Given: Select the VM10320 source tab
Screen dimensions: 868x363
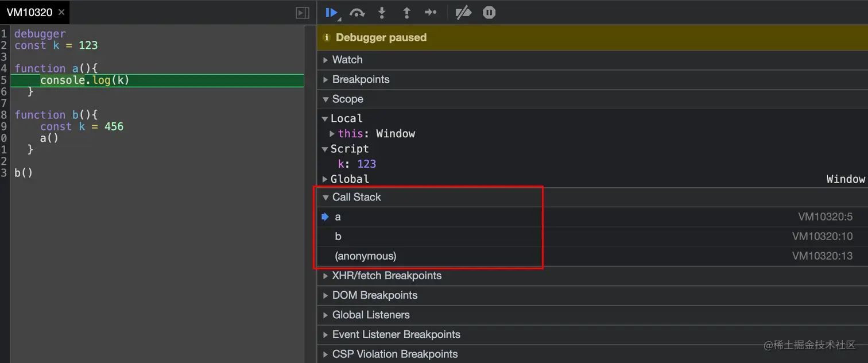Looking at the screenshot, I should (x=29, y=12).
